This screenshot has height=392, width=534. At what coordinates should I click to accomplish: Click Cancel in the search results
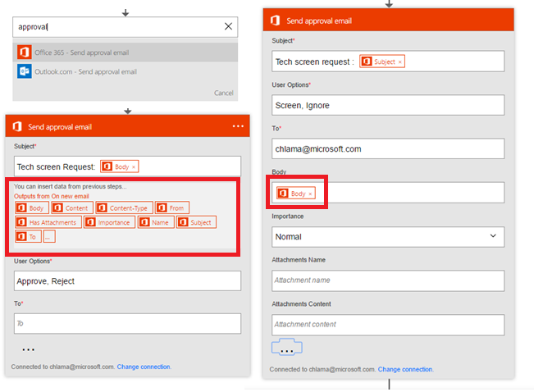point(223,93)
